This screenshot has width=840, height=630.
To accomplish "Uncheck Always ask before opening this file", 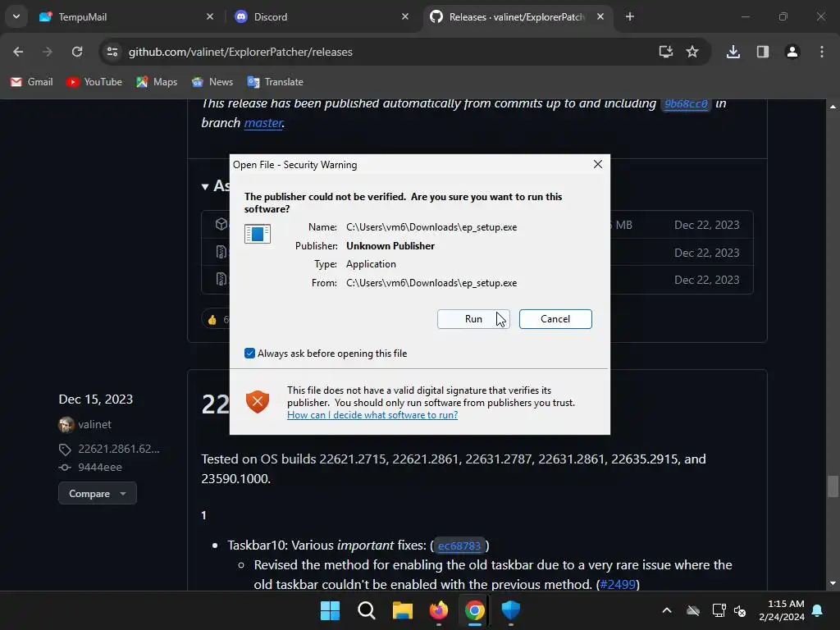I will coord(249,353).
